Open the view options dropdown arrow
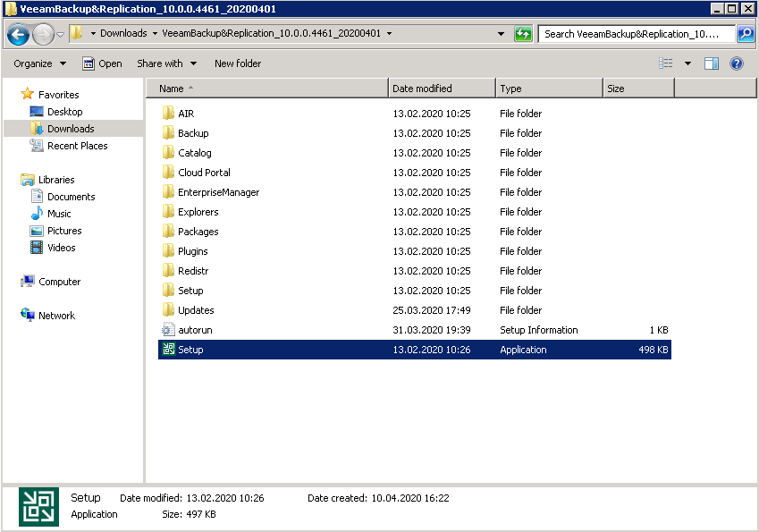The height and width of the screenshot is (532, 759). pos(687,63)
